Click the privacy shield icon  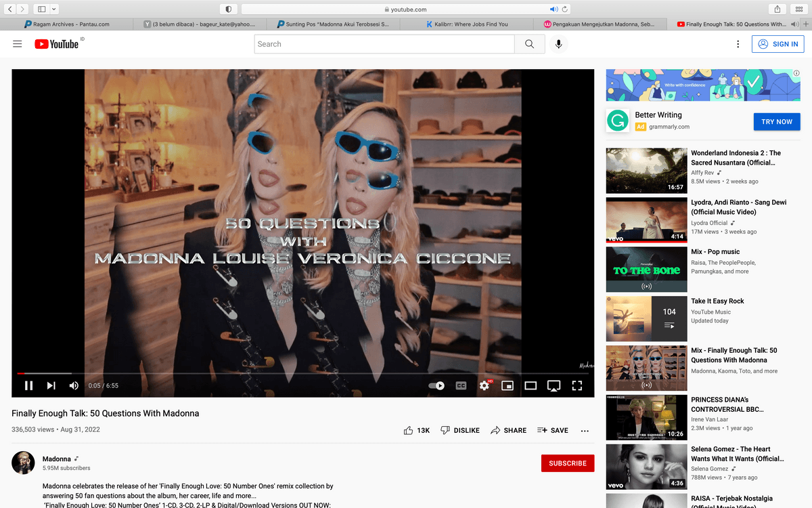coord(228,9)
